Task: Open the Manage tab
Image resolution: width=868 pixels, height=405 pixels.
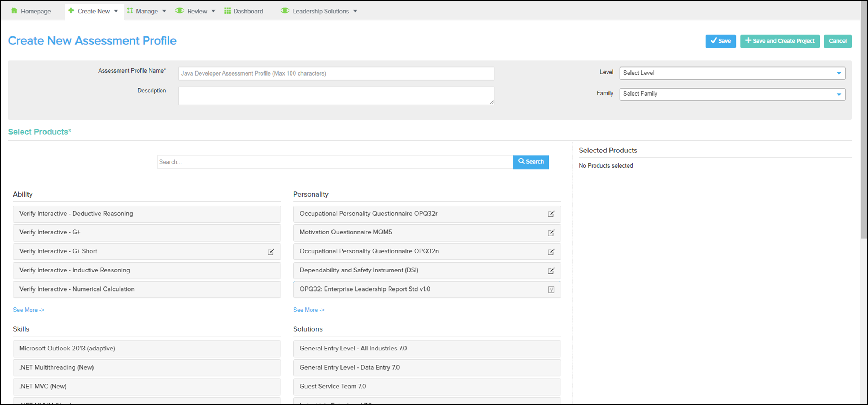Action: tap(147, 11)
